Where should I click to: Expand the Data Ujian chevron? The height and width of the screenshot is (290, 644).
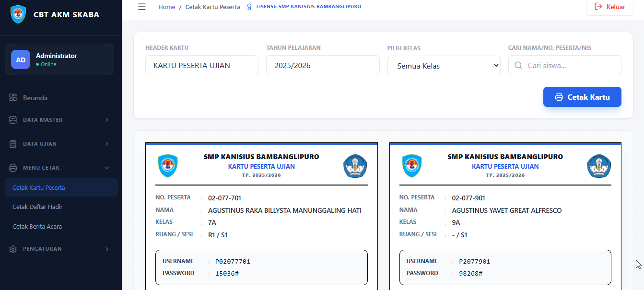(x=106, y=144)
